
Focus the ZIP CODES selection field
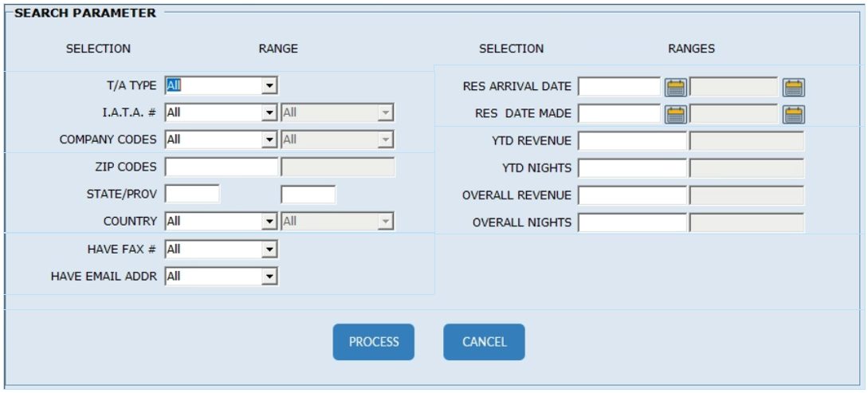[x=221, y=167]
